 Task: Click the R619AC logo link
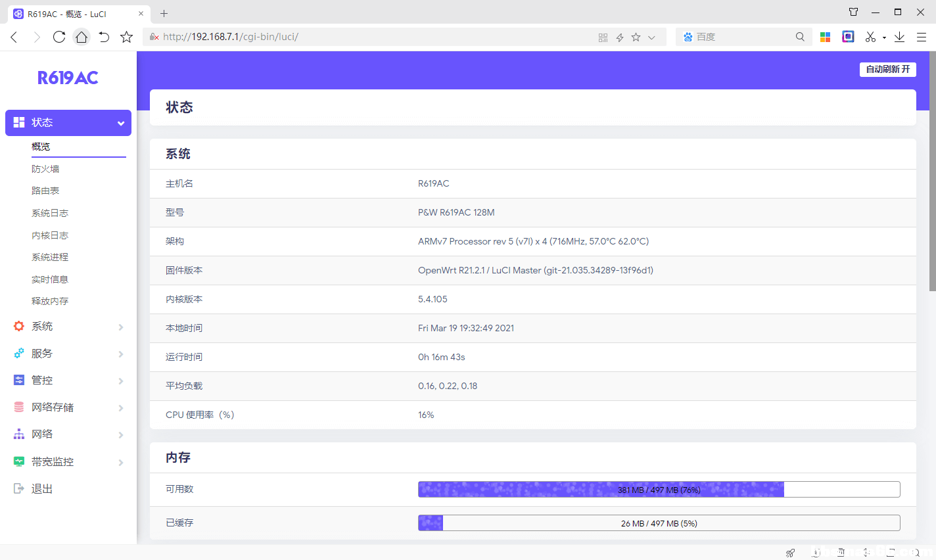coord(68,78)
